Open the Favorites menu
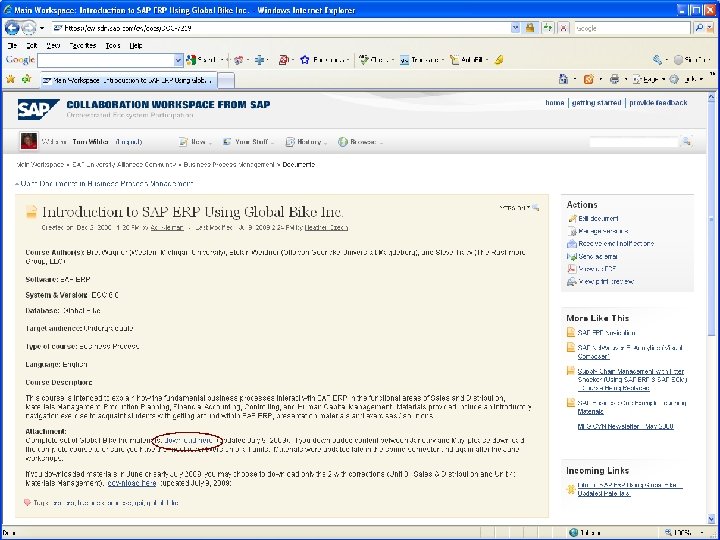Viewport: 720px width, 540px height. (83, 45)
